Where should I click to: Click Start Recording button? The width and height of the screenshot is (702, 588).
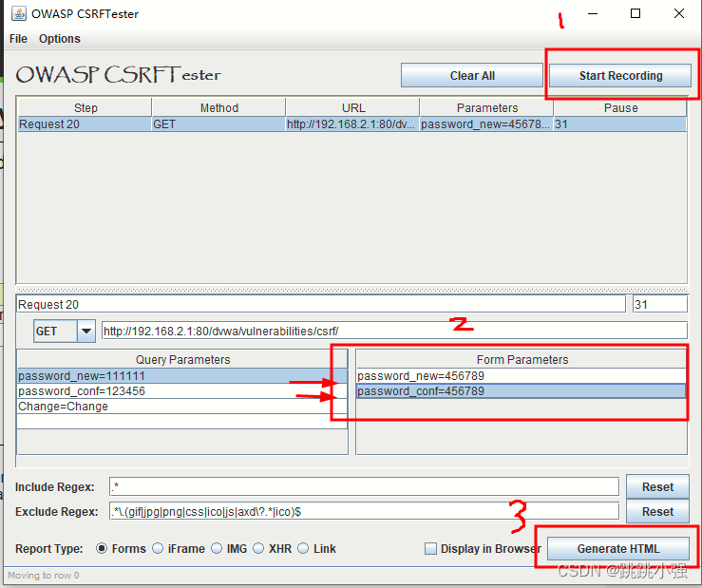(x=620, y=75)
